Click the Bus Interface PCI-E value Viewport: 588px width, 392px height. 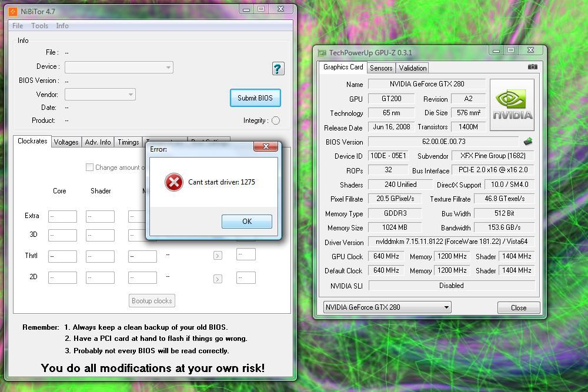coord(493,170)
